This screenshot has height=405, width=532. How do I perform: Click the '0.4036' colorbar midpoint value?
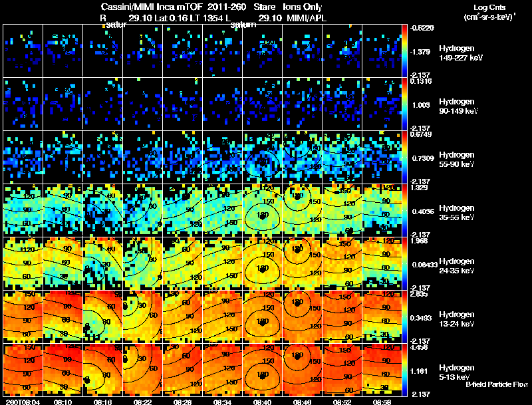point(423,211)
